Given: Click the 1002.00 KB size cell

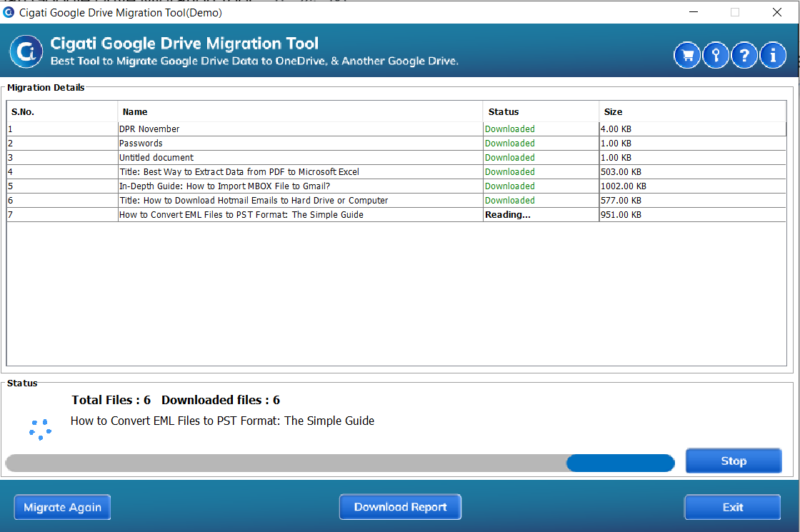Looking at the screenshot, I should coord(693,186).
